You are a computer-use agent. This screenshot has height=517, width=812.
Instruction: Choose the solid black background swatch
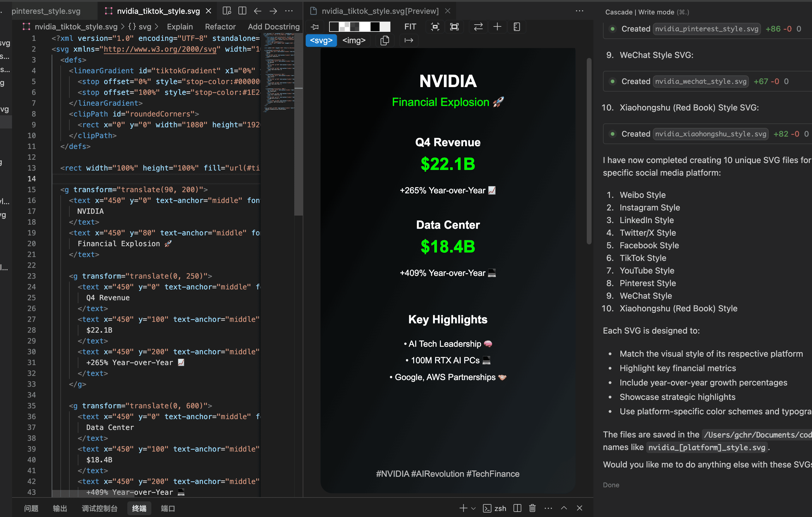click(x=375, y=27)
